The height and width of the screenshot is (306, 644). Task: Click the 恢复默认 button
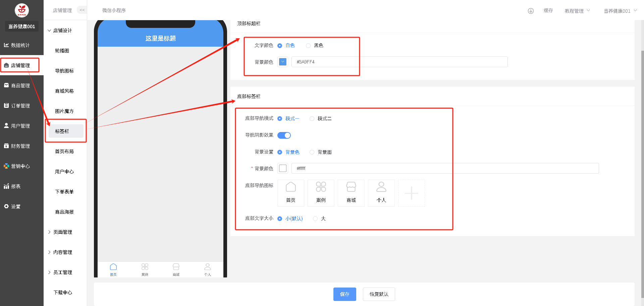[x=379, y=294]
